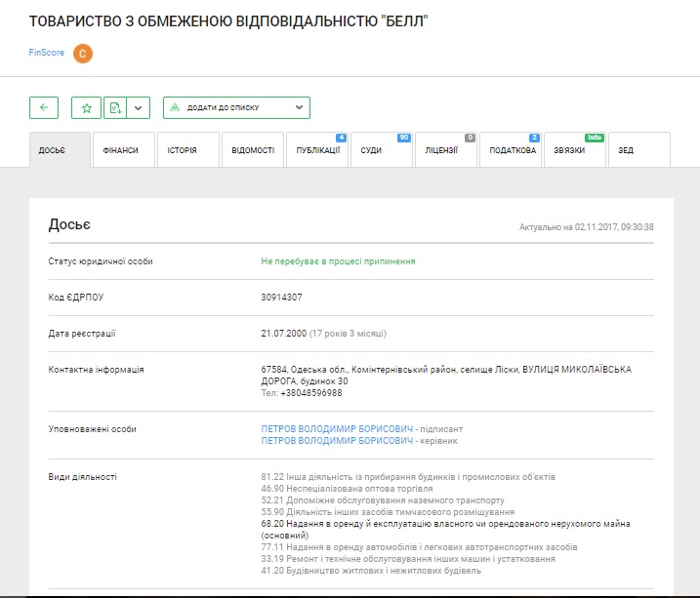This screenshot has width=700, height=598.
Task: Click the 90 badge on Суди tab
Action: point(403,138)
